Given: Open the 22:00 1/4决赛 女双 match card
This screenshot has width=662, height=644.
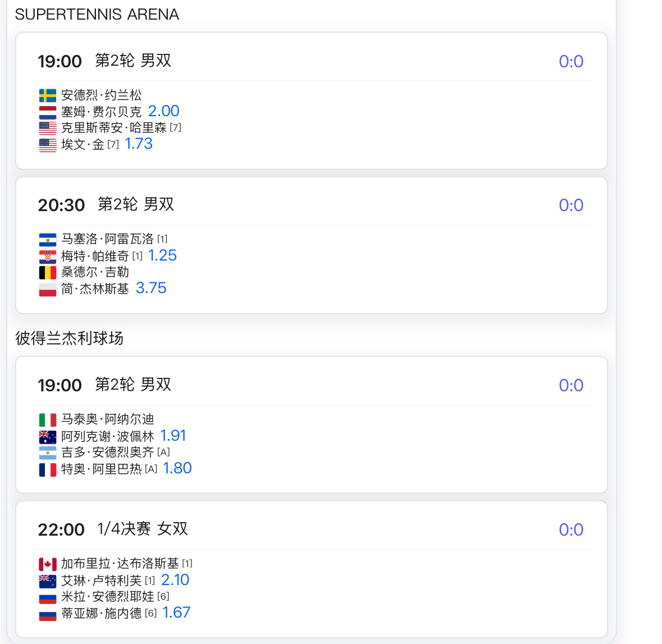Looking at the screenshot, I should 312,569.
